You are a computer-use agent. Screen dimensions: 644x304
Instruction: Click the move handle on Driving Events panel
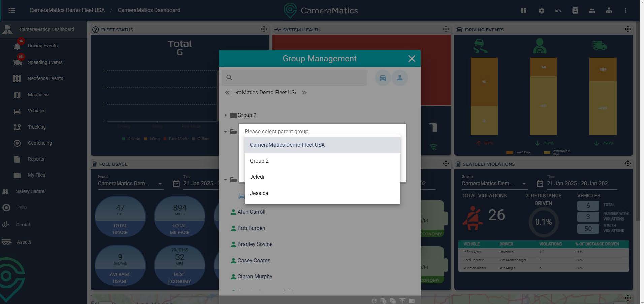(x=627, y=29)
